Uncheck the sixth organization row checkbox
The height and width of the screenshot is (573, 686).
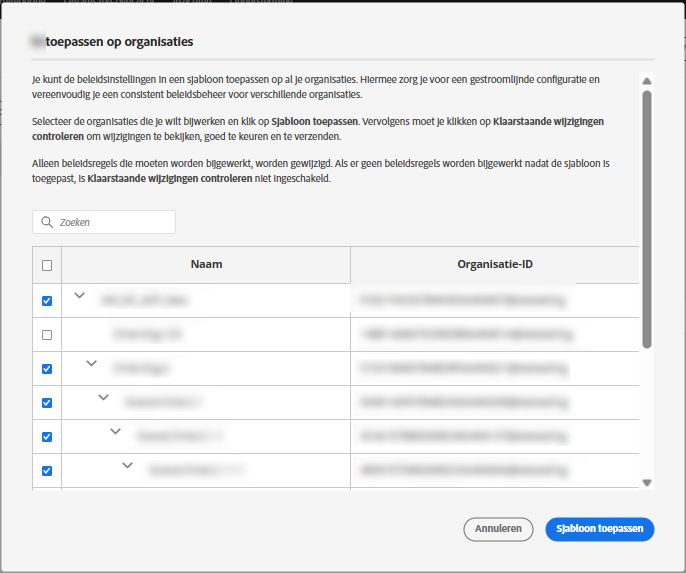[x=47, y=471]
